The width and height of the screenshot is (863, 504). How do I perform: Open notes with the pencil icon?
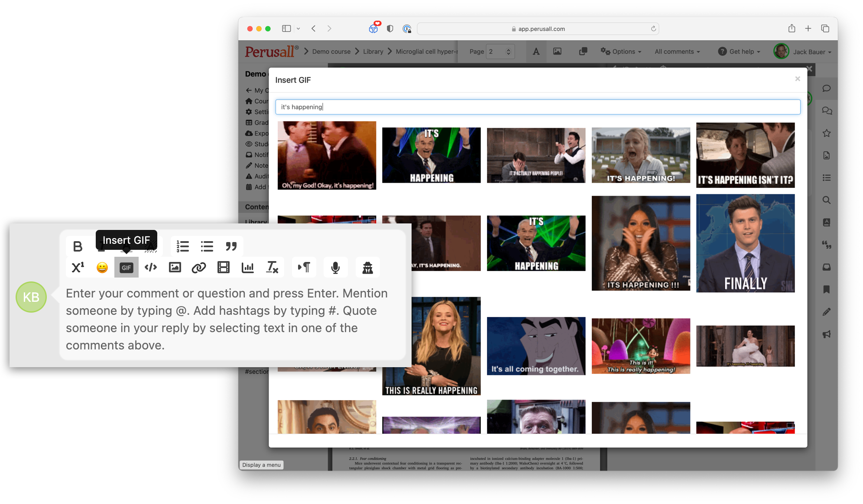pyautogui.click(x=827, y=312)
